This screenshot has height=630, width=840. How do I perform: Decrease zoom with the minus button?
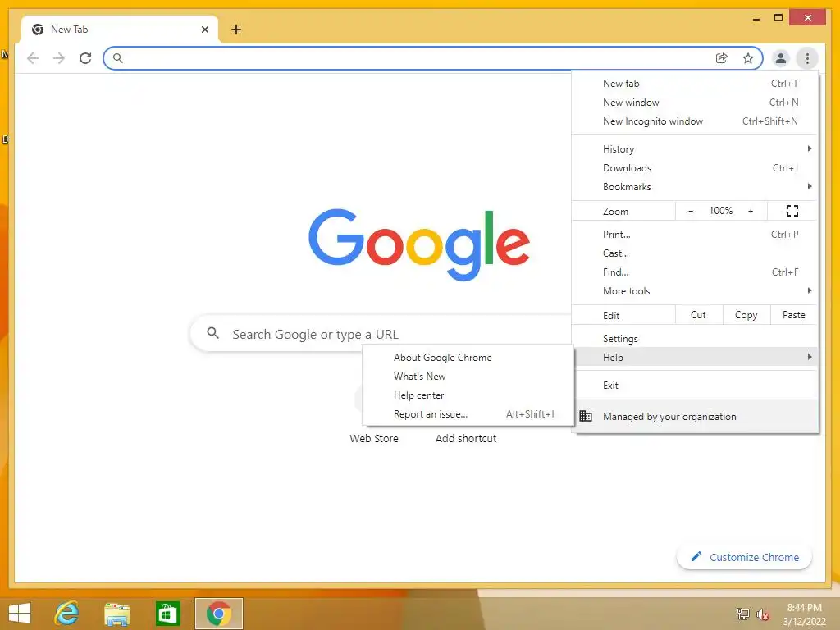(691, 211)
